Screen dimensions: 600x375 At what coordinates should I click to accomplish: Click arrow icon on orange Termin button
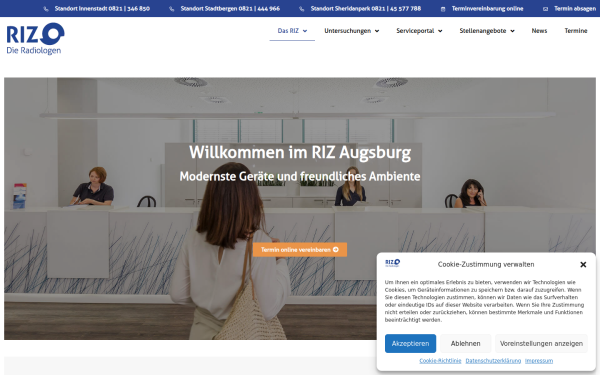coord(336,249)
